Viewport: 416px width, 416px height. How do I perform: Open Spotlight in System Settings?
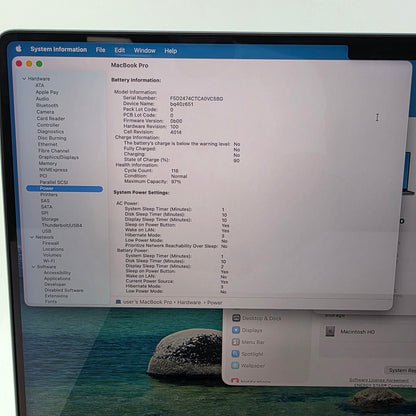pos(247,354)
